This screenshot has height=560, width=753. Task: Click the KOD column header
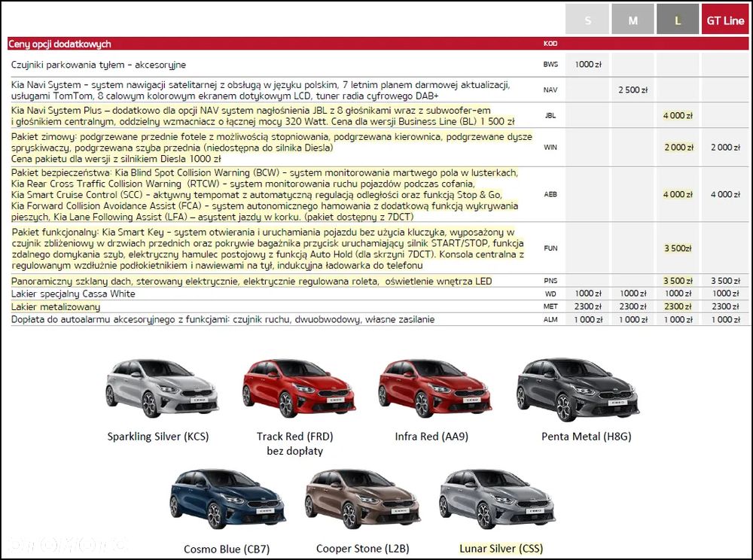pos(550,44)
